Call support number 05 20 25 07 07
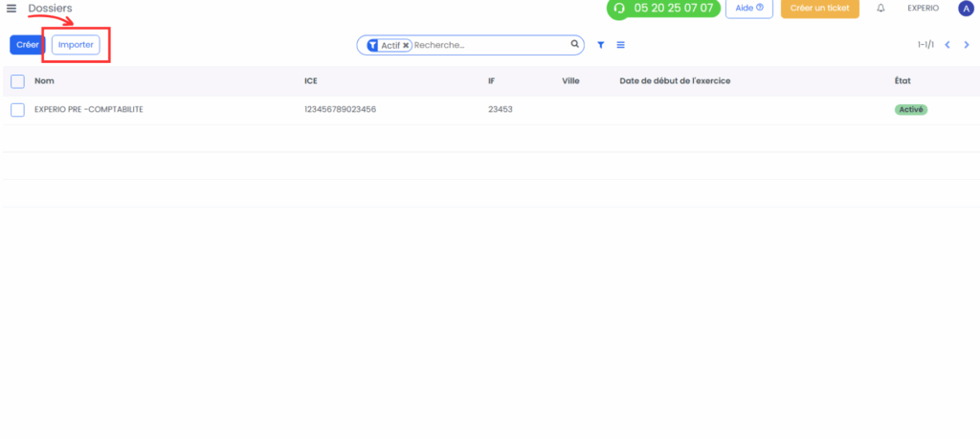This screenshot has width=980, height=439. (663, 8)
